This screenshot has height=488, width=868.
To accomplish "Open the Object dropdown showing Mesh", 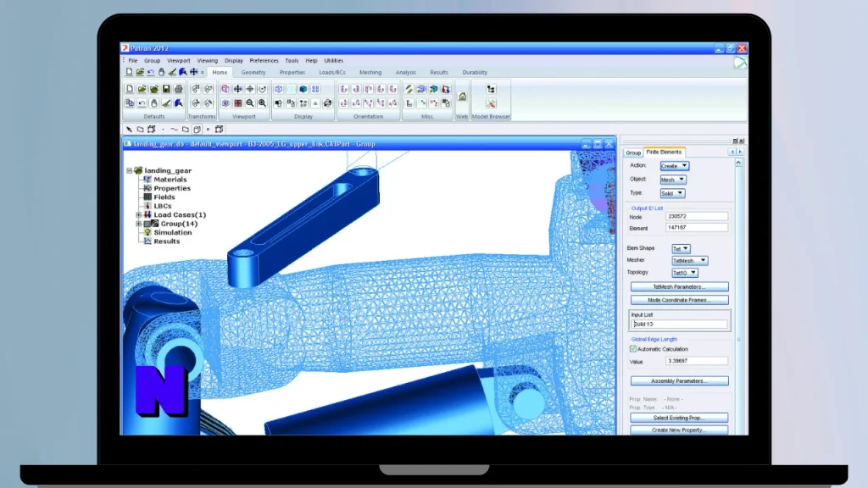I will point(672,180).
